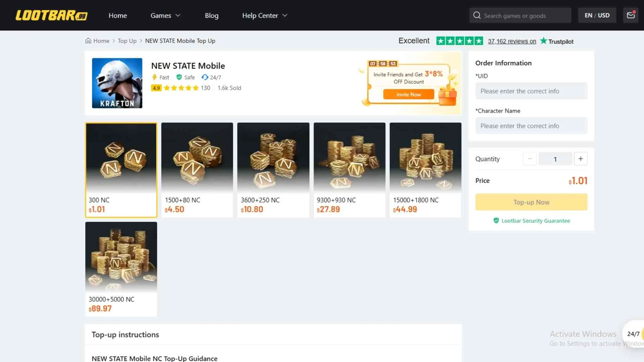This screenshot has width=644, height=362.
Task: Click the home icon in breadcrumb
Action: [88, 41]
